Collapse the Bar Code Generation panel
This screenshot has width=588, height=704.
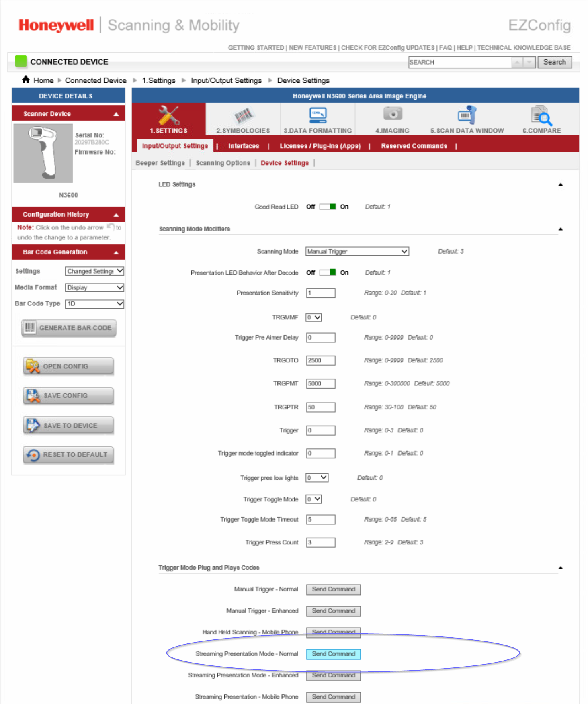click(116, 252)
